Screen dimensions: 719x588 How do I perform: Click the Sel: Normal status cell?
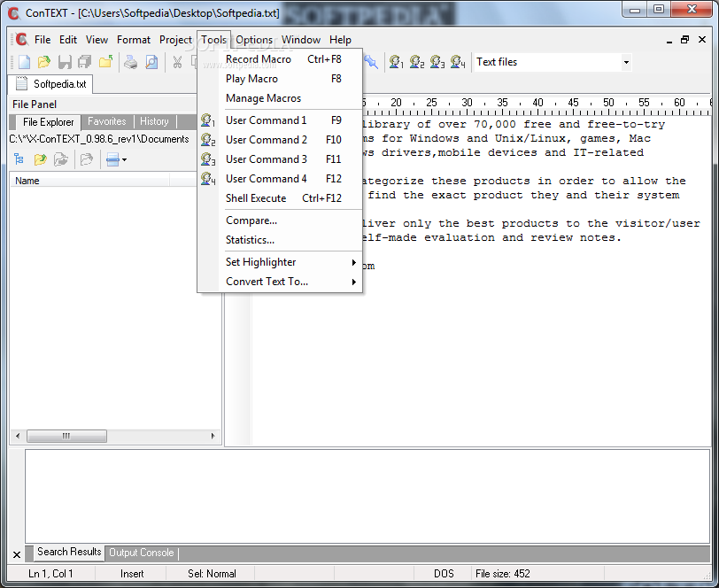pyautogui.click(x=212, y=574)
